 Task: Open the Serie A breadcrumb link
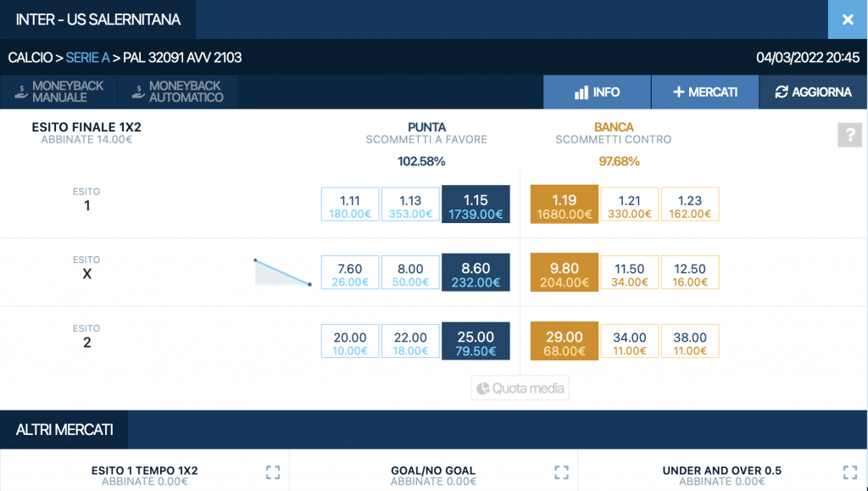coord(87,58)
